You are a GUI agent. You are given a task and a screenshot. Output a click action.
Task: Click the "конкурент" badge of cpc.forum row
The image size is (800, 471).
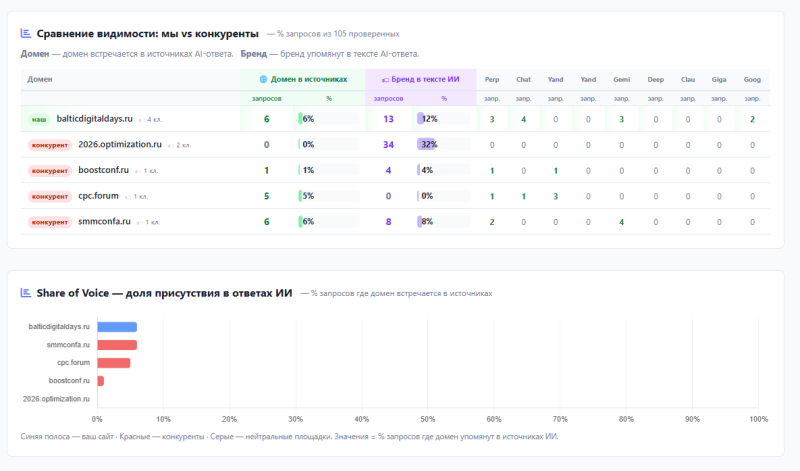(x=49, y=196)
